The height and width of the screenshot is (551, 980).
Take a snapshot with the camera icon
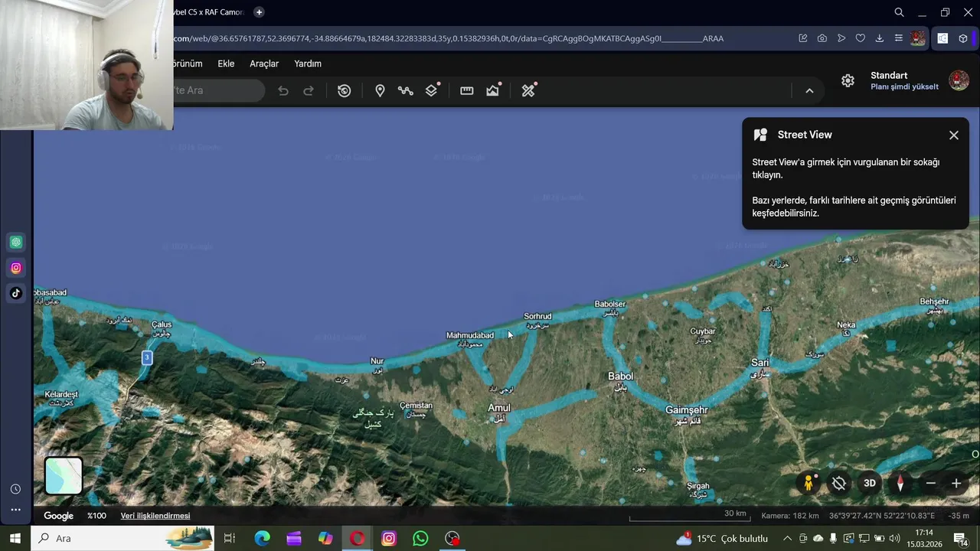pyautogui.click(x=822, y=38)
